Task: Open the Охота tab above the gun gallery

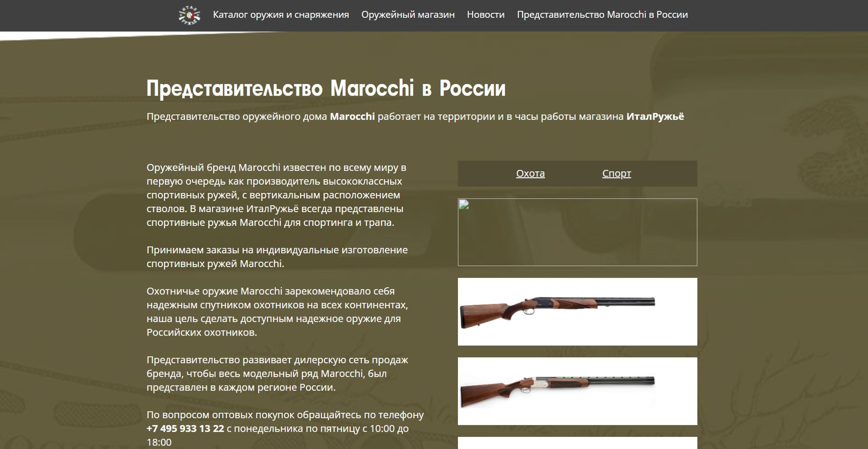Action: coord(530,173)
